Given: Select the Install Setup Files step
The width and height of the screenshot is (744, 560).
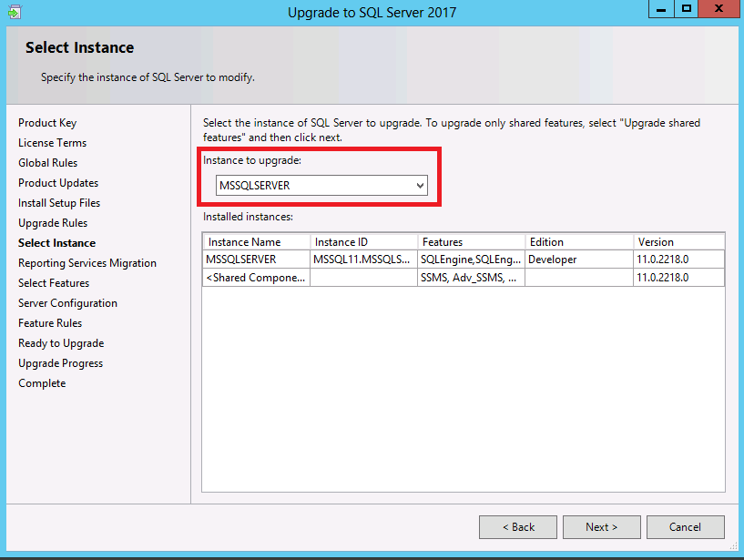Looking at the screenshot, I should [59, 203].
